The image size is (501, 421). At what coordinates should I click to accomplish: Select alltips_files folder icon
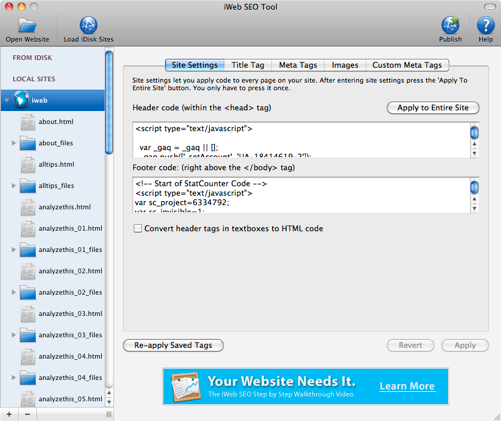tap(28, 186)
